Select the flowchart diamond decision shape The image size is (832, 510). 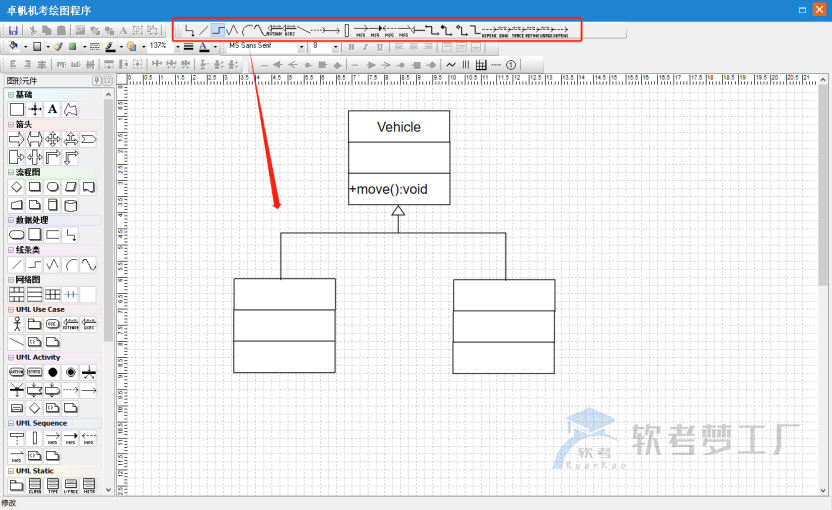coord(16,187)
